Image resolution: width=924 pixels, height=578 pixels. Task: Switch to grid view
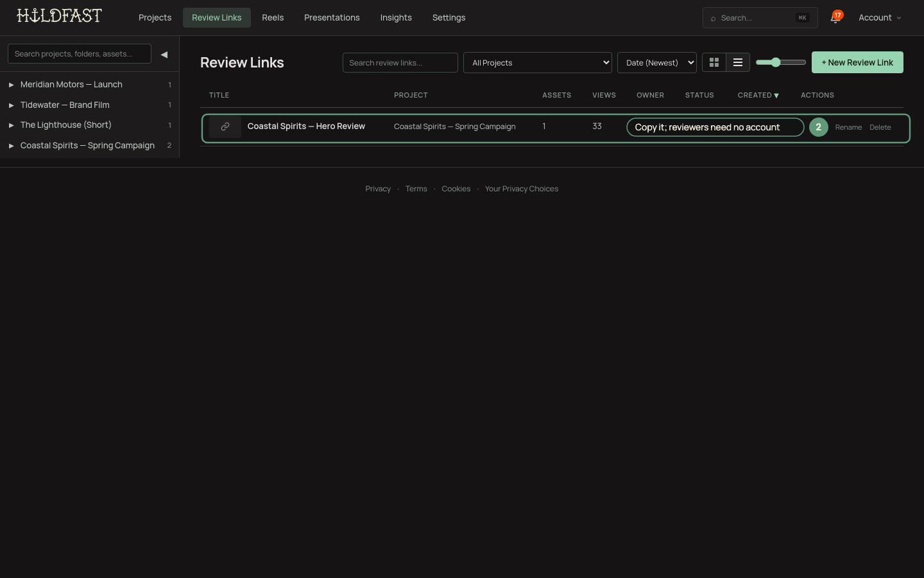[714, 62]
